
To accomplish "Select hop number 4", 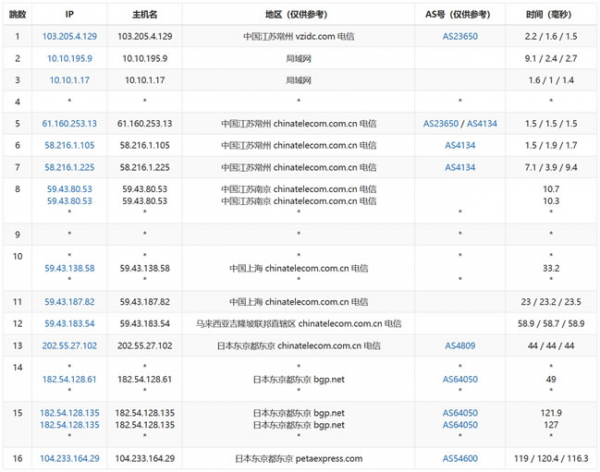I will (x=17, y=102).
